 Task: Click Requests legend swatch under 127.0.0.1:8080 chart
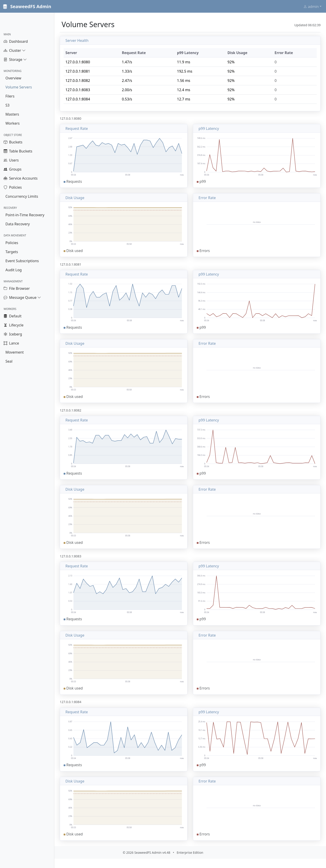tap(64, 182)
